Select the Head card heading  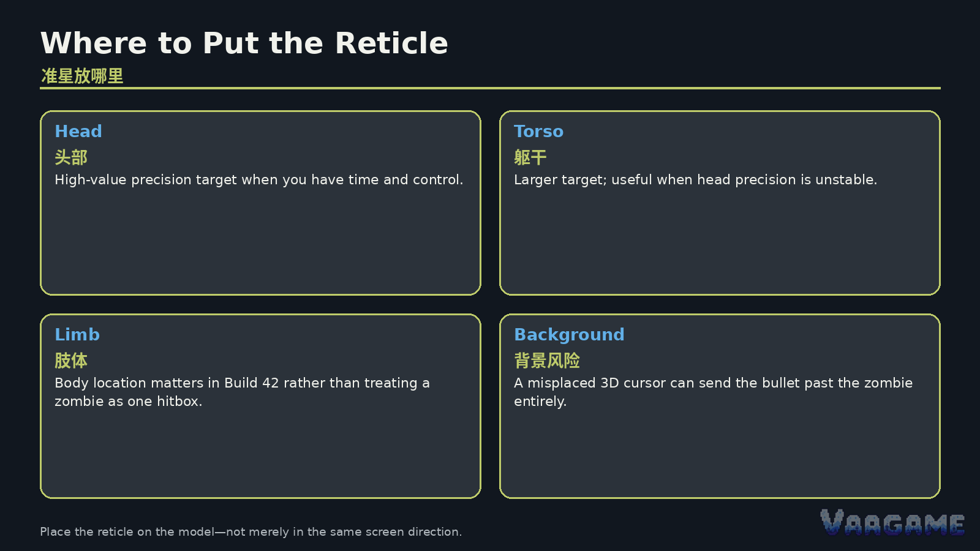(78, 131)
